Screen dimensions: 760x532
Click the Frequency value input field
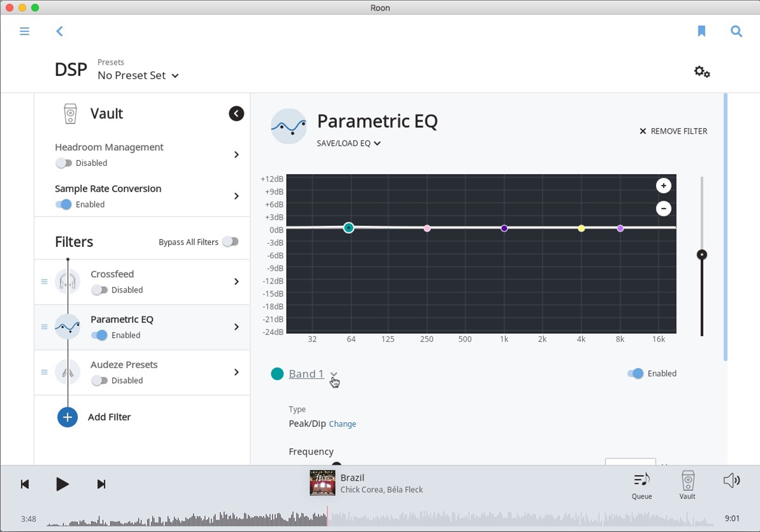[x=630, y=462]
